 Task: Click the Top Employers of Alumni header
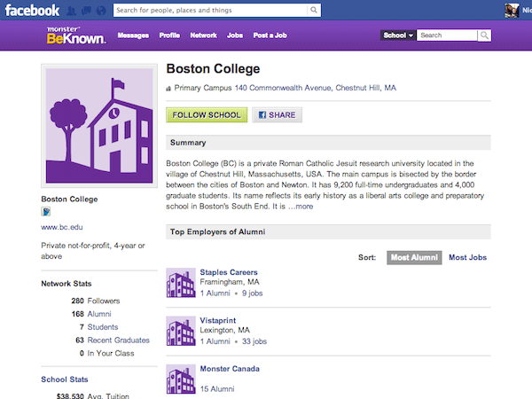(x=328, y=231)
